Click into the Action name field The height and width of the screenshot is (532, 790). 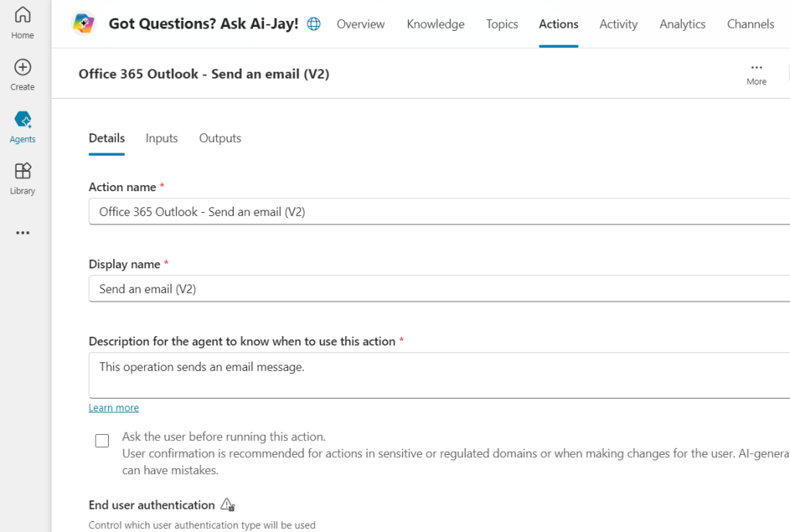439,211
